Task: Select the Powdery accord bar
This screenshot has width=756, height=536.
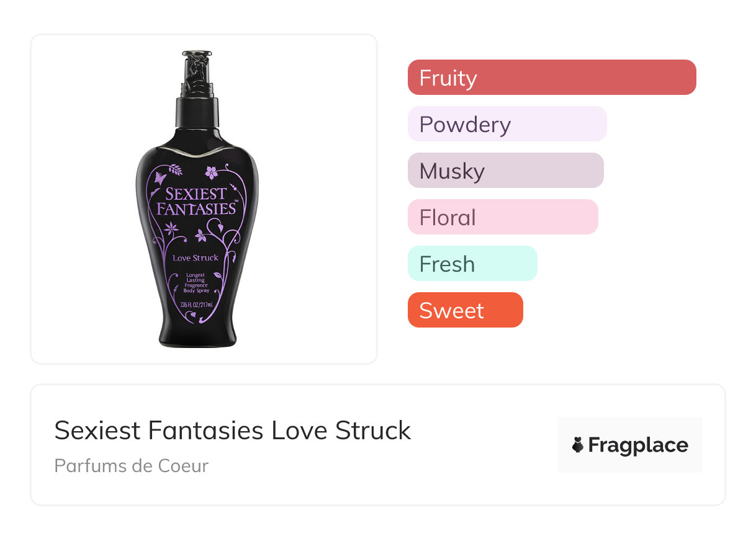Action: click(x=506, y=124)
